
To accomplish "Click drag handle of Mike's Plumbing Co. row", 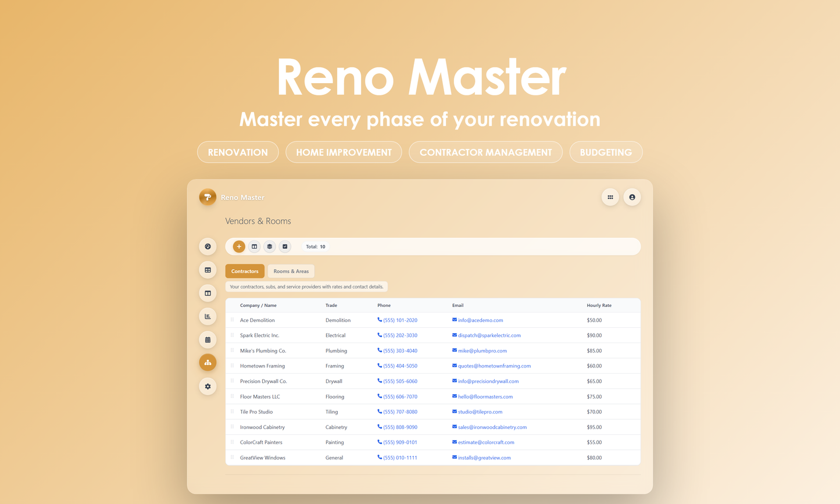I will click(232, 351).
